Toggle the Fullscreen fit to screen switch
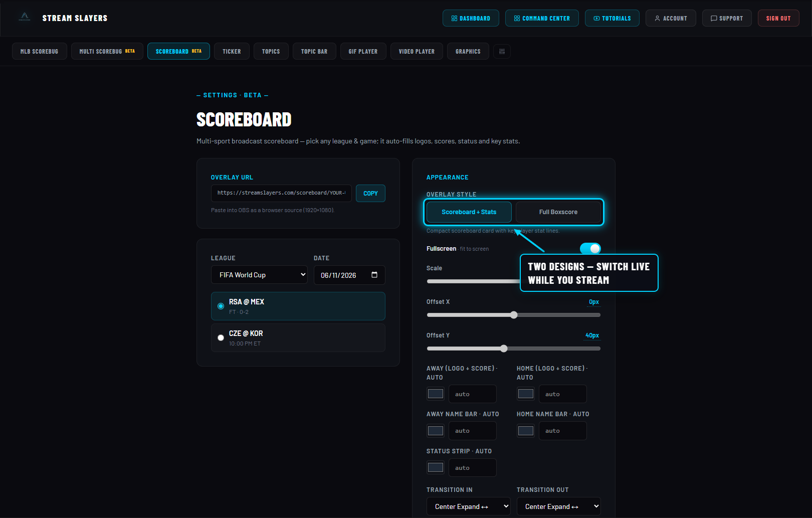Screen dimensions: 812x518 (x=590, y=249)
